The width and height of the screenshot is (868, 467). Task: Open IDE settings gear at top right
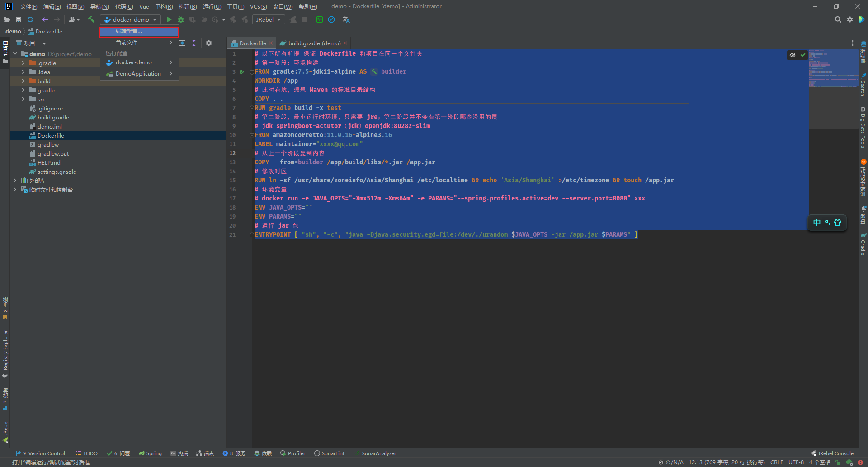pyautogui.click(x=850, y=19)
